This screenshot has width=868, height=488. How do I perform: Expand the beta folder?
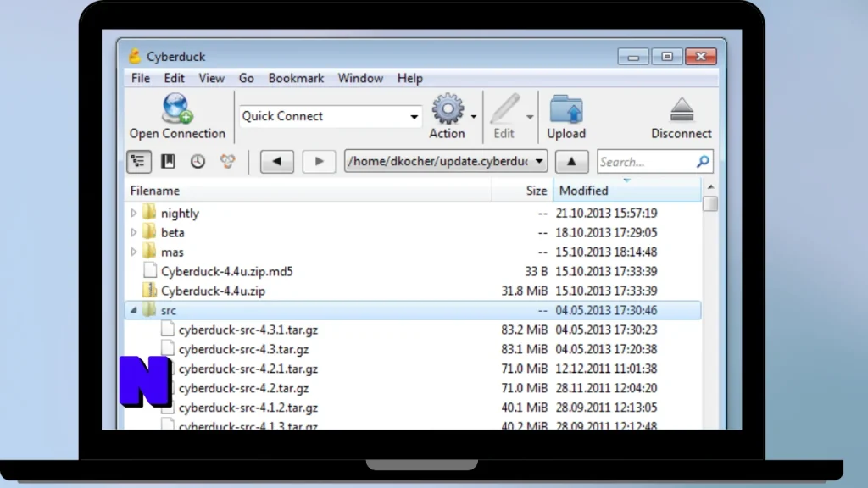(133, 232)
